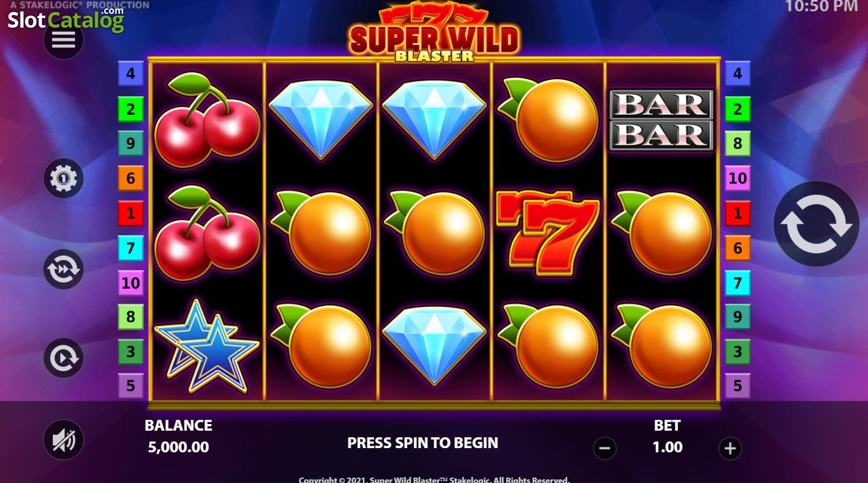Select left payline marker 6 in orange
This screenshot has height=483, width=868.
(131, 178)
